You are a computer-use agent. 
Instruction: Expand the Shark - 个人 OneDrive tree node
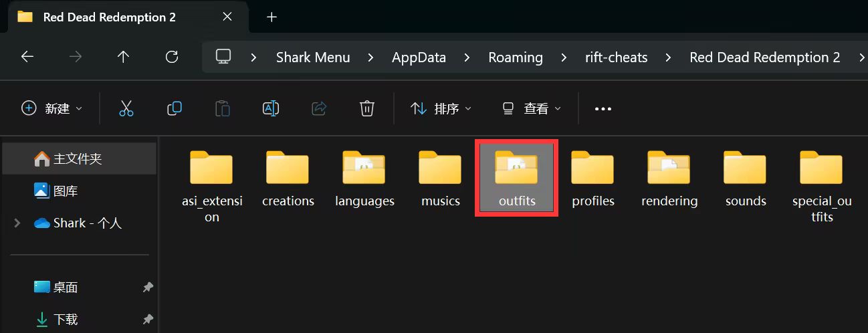coord(17,223)
